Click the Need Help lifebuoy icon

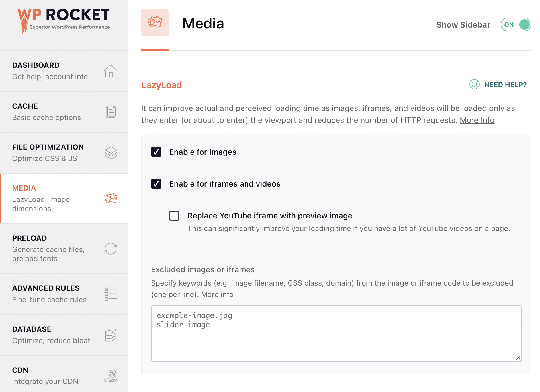click(x=474, y=84)
